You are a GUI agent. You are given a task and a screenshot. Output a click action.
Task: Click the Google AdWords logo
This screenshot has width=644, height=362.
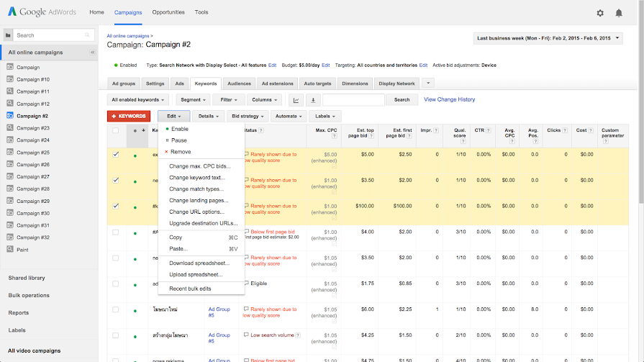coord(42,12)
